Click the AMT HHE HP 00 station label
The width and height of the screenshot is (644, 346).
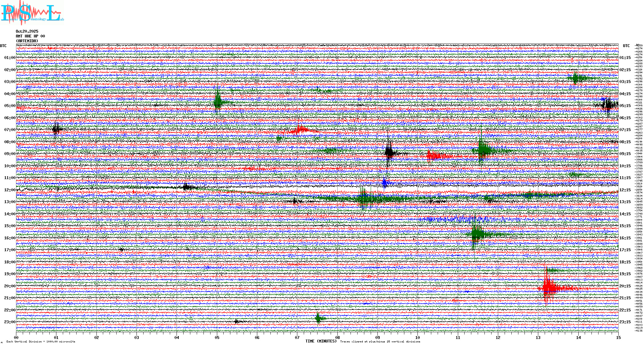[x=30, y=36]
